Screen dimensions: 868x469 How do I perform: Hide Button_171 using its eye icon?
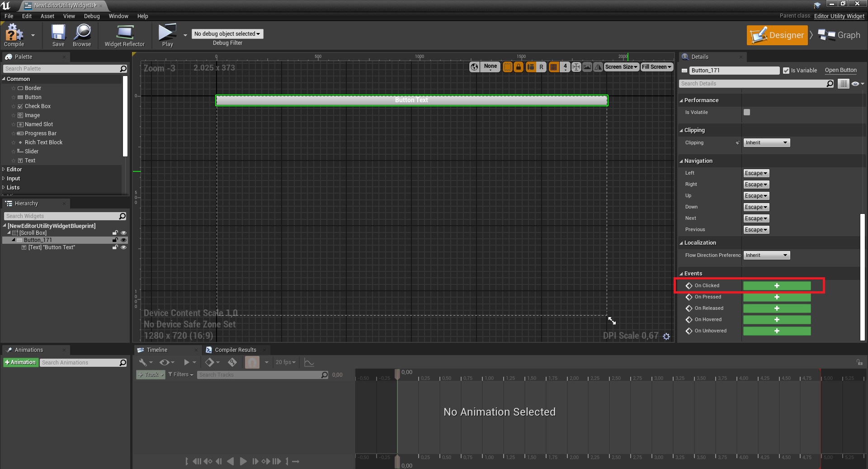tap(123, 240)
